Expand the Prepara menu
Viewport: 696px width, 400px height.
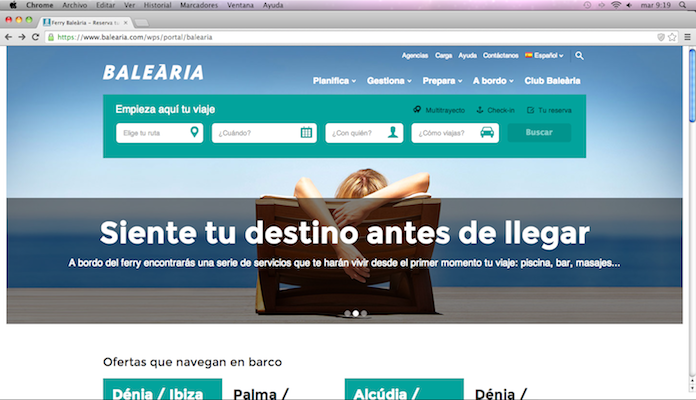[443, 81]
